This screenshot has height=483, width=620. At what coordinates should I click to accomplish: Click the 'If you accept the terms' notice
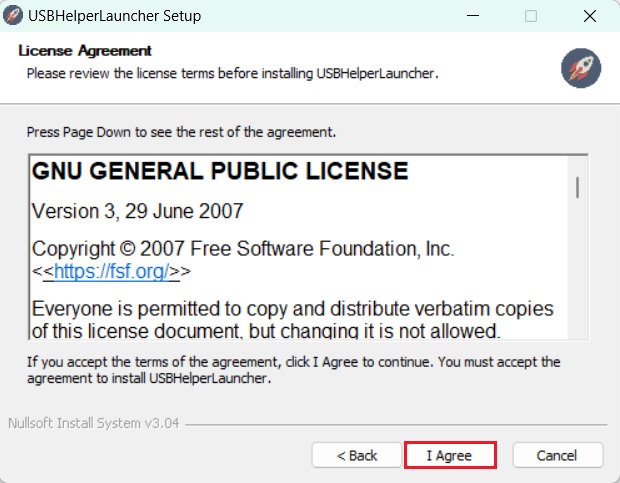[x=293, y=370]
